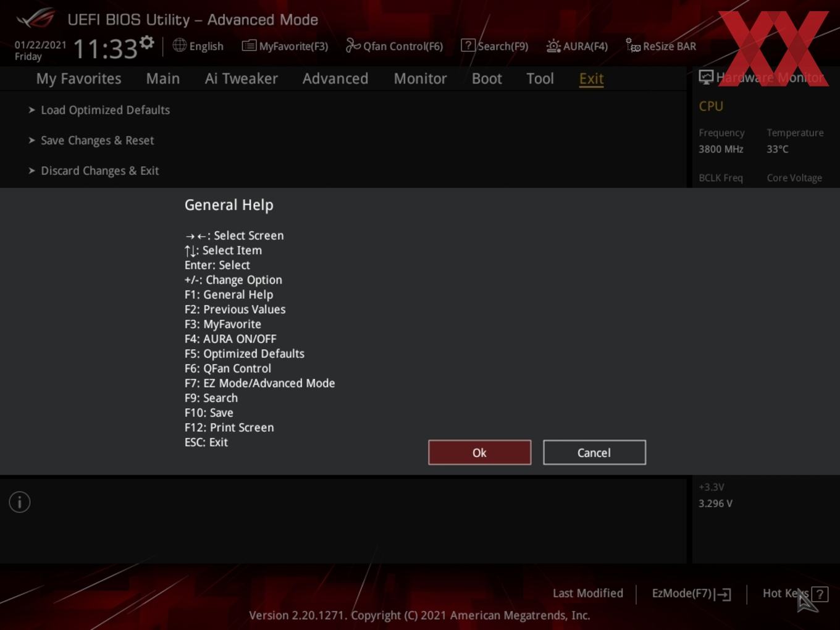Click the 33°C temperature value
The width and height of the screenshot is (840, 630).
coord(778,149)
